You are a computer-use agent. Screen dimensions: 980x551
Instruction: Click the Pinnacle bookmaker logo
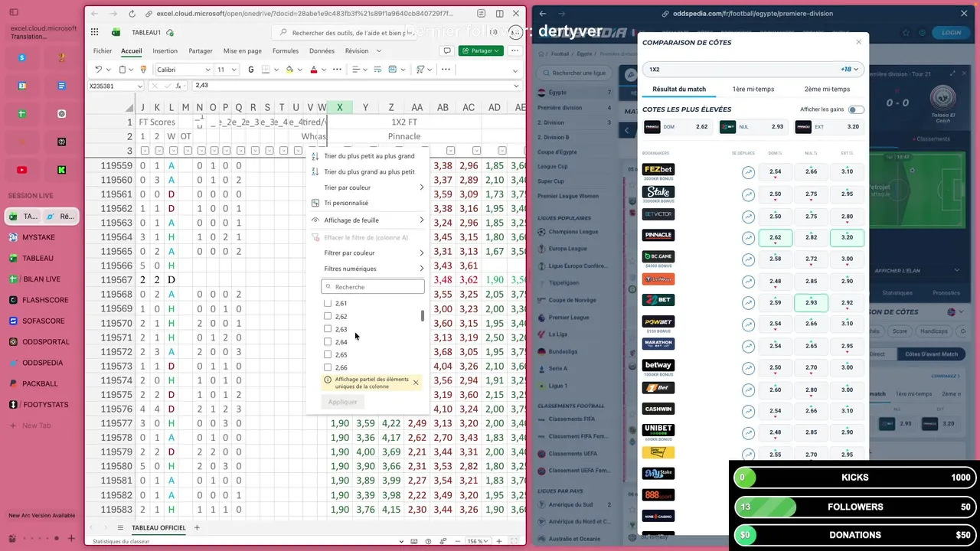[x=658, y=235]
